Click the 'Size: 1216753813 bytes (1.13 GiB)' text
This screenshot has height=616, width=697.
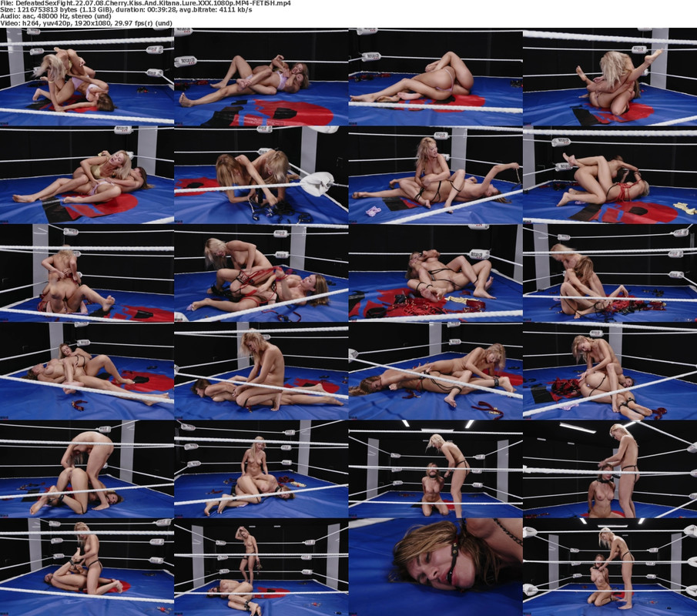[56, 10]
